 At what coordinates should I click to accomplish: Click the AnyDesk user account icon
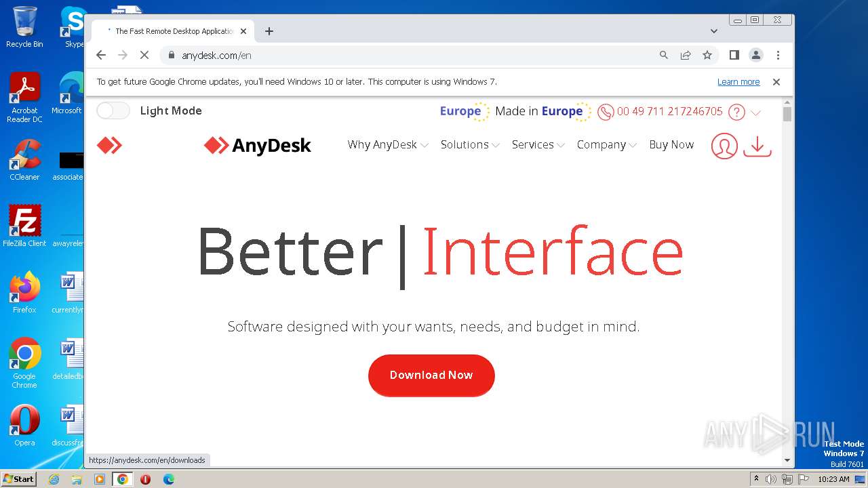724,146
